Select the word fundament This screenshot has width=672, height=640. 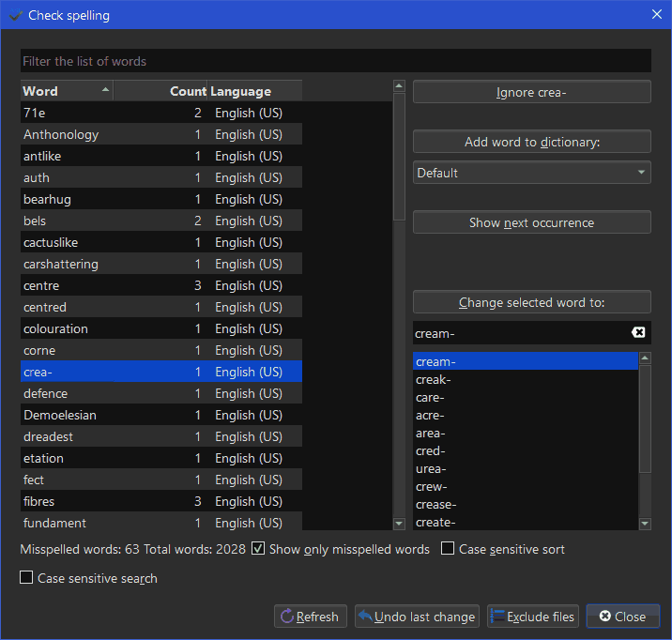click(x=161, y=522)
